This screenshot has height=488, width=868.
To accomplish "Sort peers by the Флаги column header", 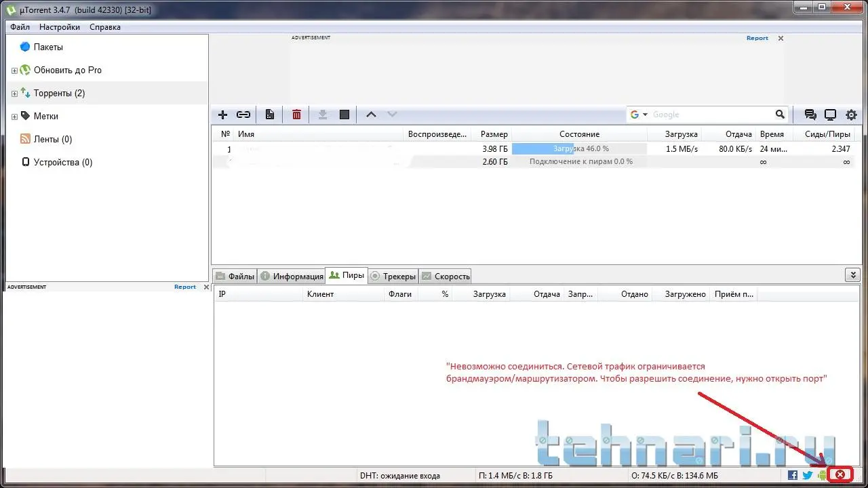I will click(x=400, y=294).
